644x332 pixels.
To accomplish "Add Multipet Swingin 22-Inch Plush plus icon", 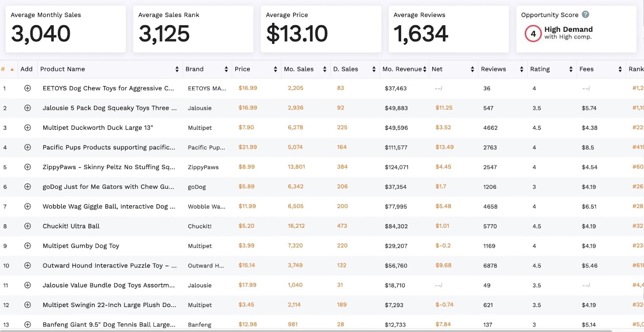I will click(x=27, y=305).
